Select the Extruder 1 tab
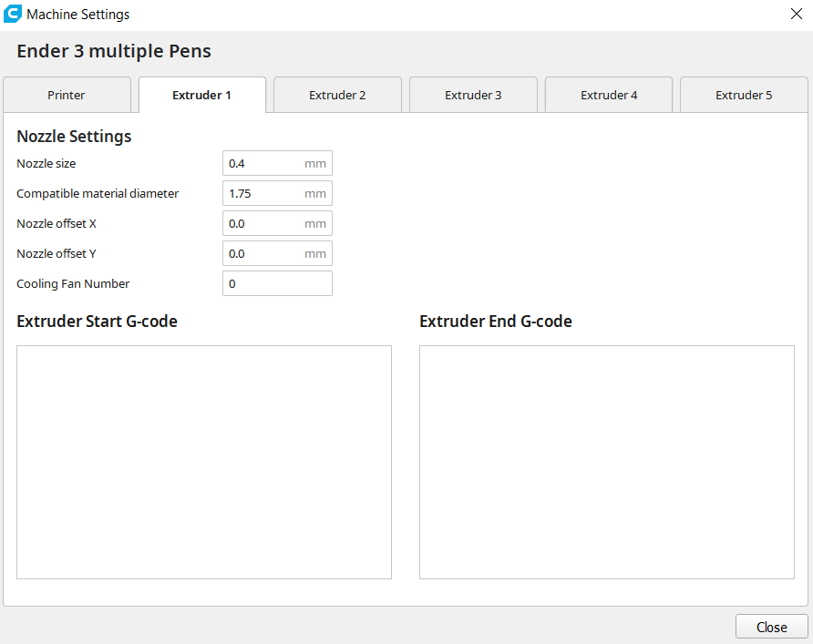This screenshot has width=813, height=644. coord(201,95)
